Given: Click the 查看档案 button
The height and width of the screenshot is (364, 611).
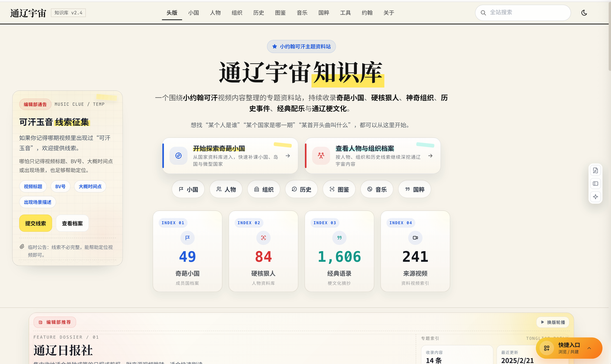Looking at the screenshot, I should click(x=72, y=223).
